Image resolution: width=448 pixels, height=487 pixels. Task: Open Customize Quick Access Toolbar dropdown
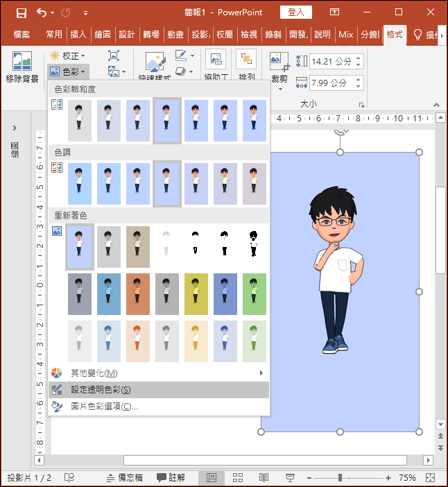click(85, 13)
